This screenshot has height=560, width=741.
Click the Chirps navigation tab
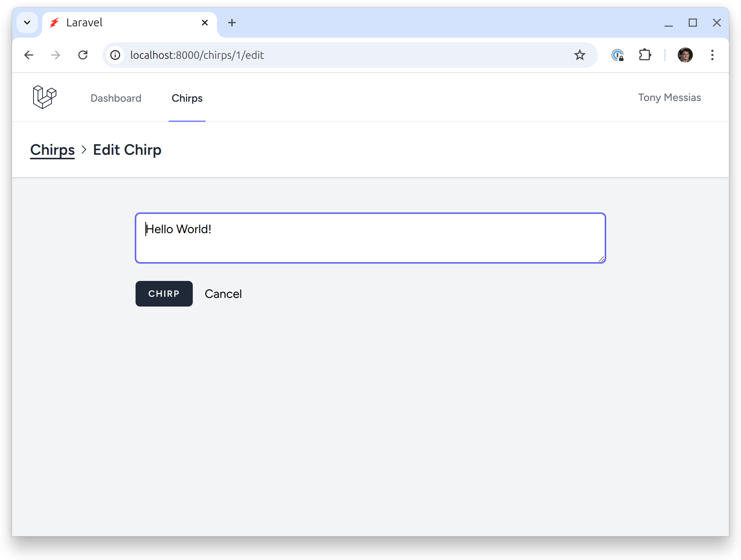(187, 98)
